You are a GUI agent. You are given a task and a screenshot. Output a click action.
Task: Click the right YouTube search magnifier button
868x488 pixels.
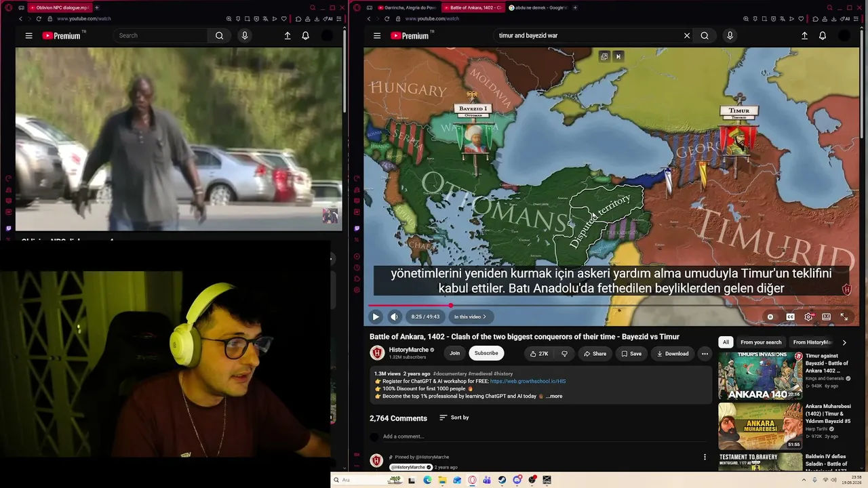click(x=705, y=36)
